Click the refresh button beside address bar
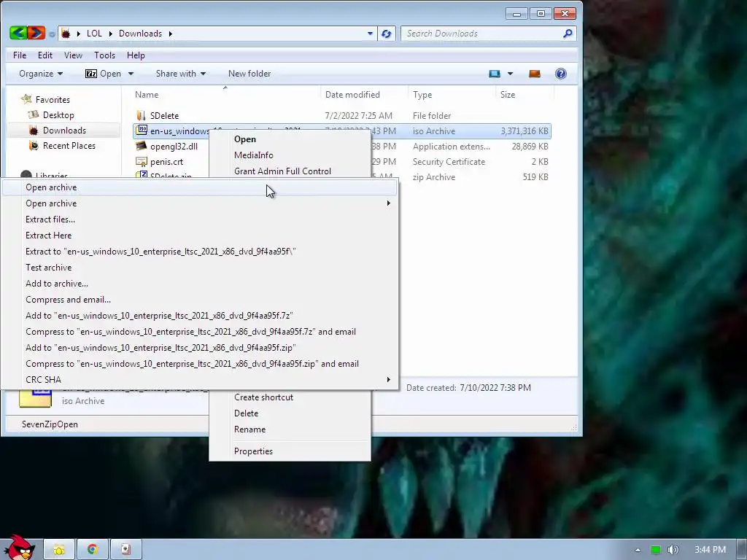Image resolution: width=747 pixels, height=560 pixels. (x=387, y=34)
